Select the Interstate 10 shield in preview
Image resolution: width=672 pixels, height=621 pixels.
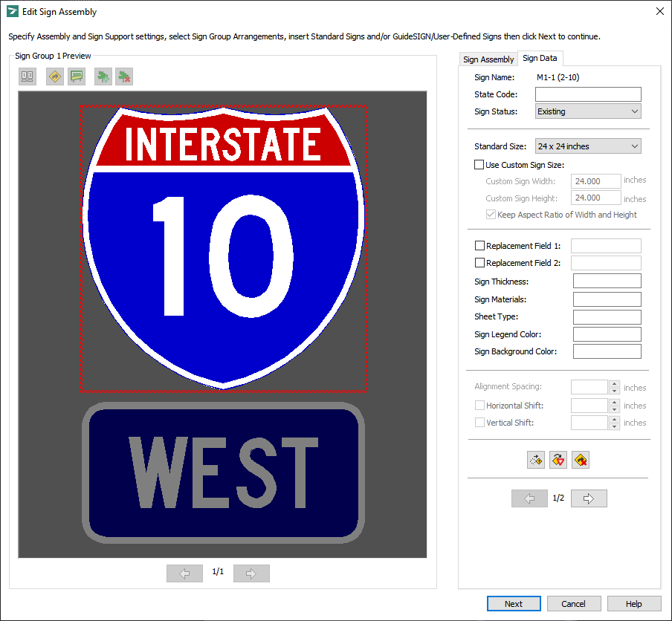click(223, 248)
